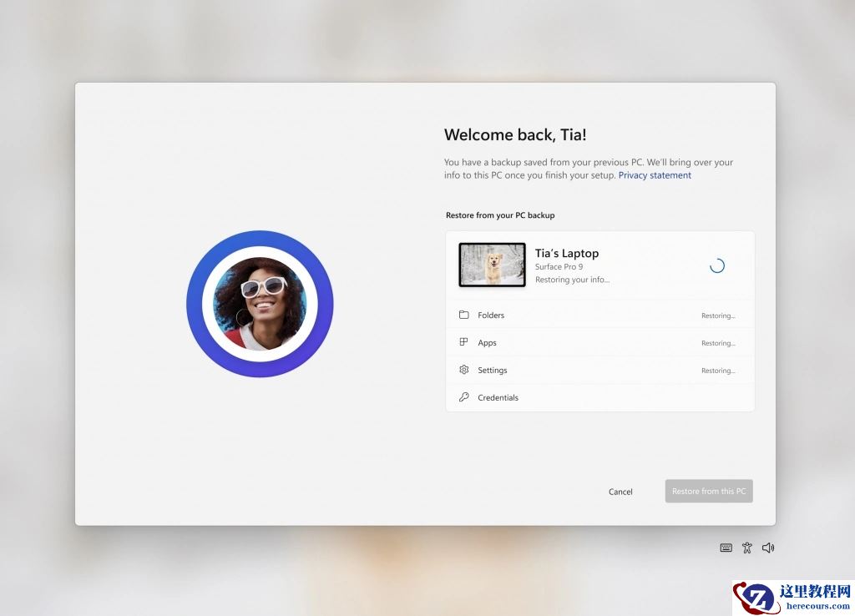Click the dog photo thumbnail for Tia's Laptop
The image size is (855, 616).
pyautogui.click(x=492, y=264)
